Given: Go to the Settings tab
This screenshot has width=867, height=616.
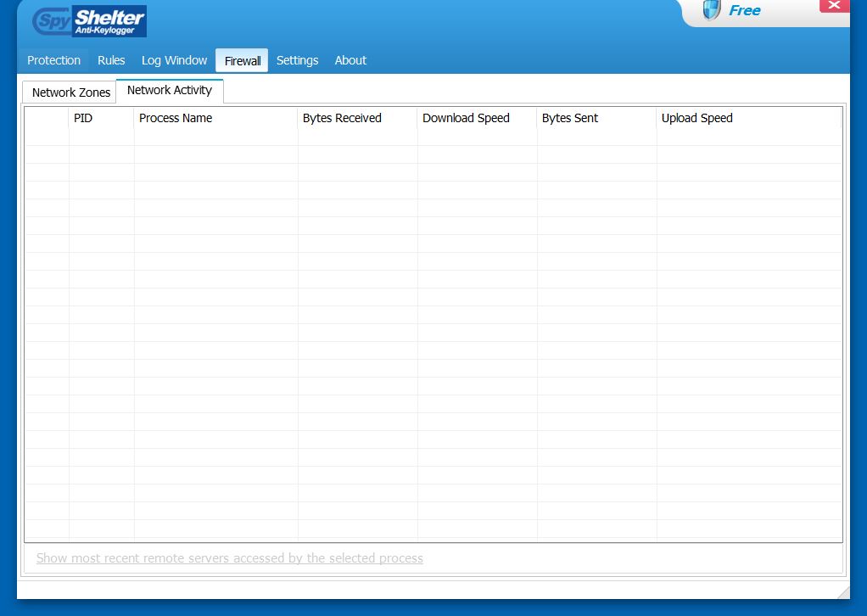Looking at the screenshot, I should click(x=297, y=60).
